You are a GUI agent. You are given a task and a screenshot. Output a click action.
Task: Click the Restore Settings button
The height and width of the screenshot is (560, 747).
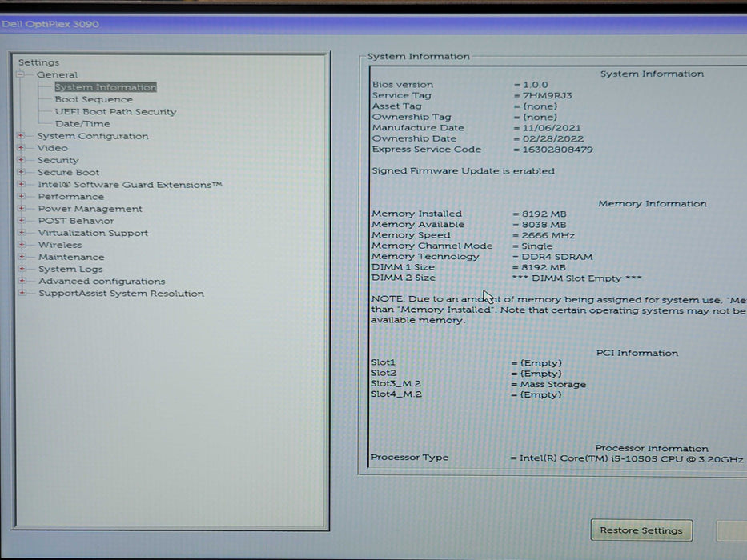pos(641,530)
